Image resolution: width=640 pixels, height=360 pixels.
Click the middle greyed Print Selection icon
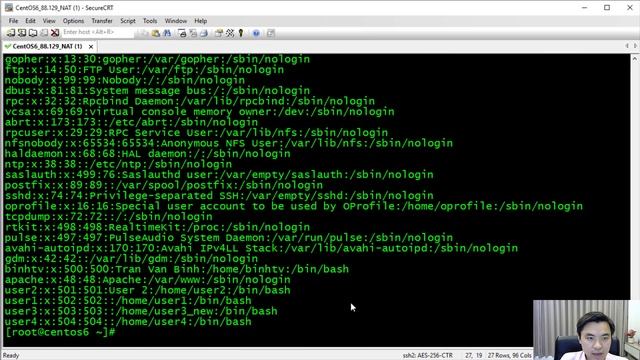coord(193,33)
